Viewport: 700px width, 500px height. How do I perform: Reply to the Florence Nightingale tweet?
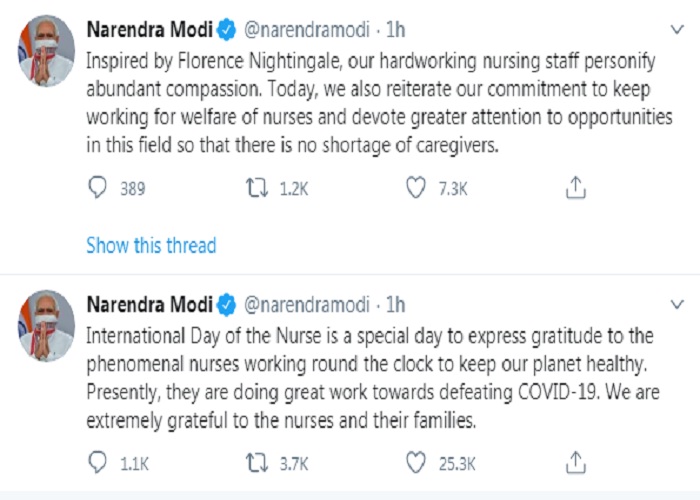(x=98, y=187)
